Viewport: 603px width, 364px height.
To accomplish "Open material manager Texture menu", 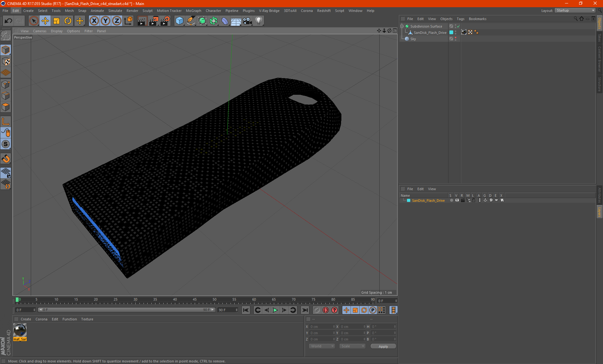I will click(87, 319).
